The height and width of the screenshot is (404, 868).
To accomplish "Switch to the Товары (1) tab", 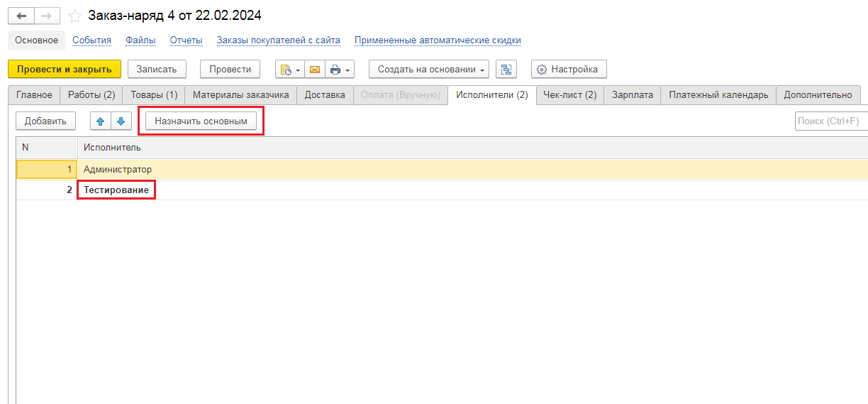I will tap(154, 95).
